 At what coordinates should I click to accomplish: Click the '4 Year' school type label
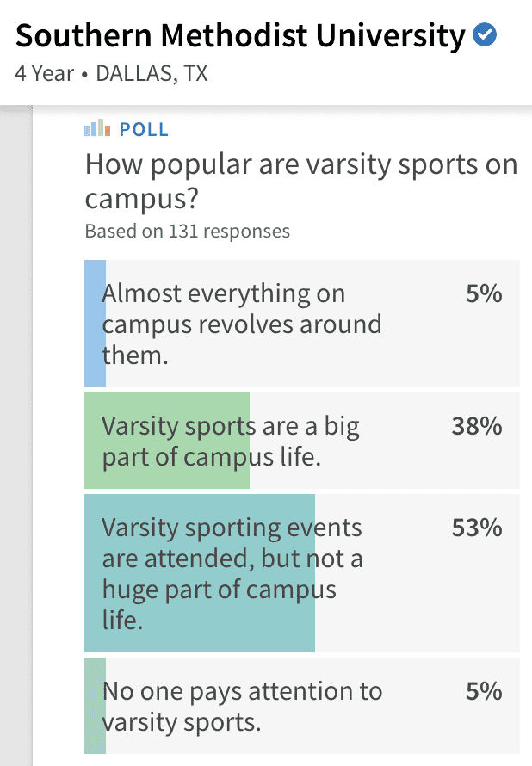click(45, 74)
